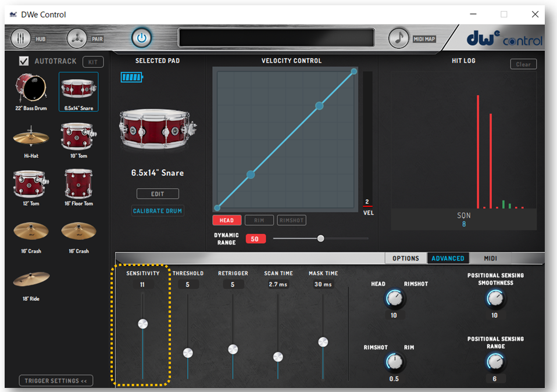The image size is (557, 392).
Task: Click the bottom-left velocity curve point
Action: (x=217, y=207)
